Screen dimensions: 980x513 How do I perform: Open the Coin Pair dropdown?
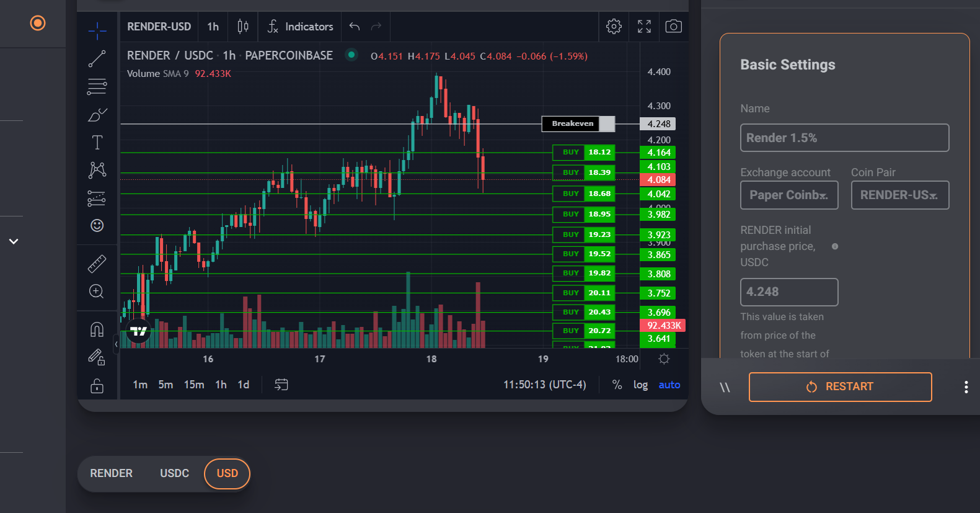pyautogui.click(x=900, y=195)
